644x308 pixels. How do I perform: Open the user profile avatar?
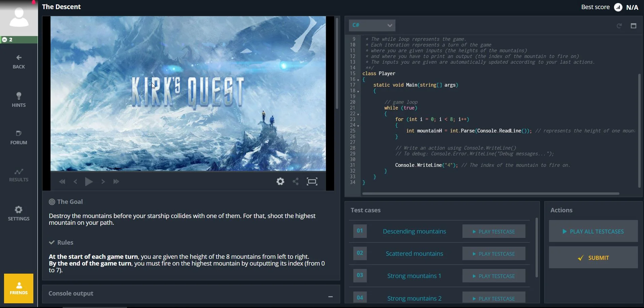point(19,18)
